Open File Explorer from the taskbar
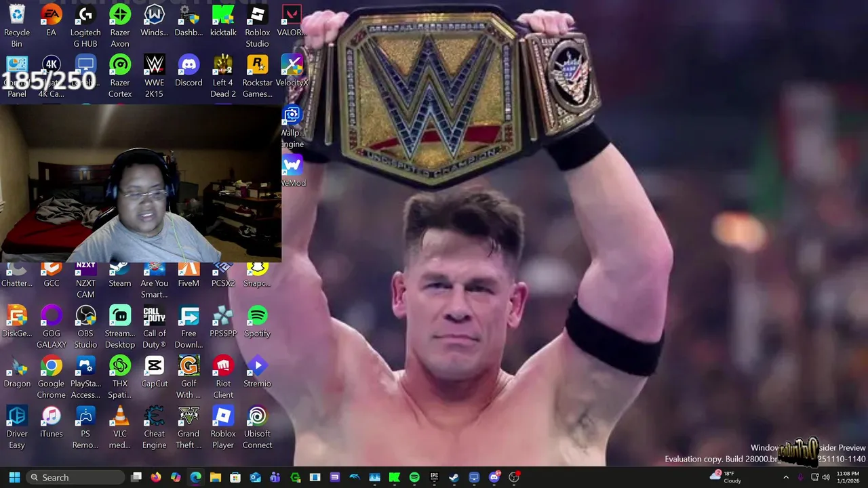 pyautogui.click(x=216, y=477)
